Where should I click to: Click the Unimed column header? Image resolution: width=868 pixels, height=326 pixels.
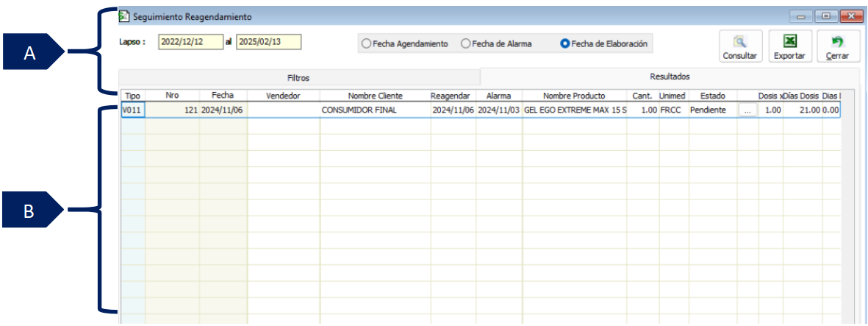[674, 96]
